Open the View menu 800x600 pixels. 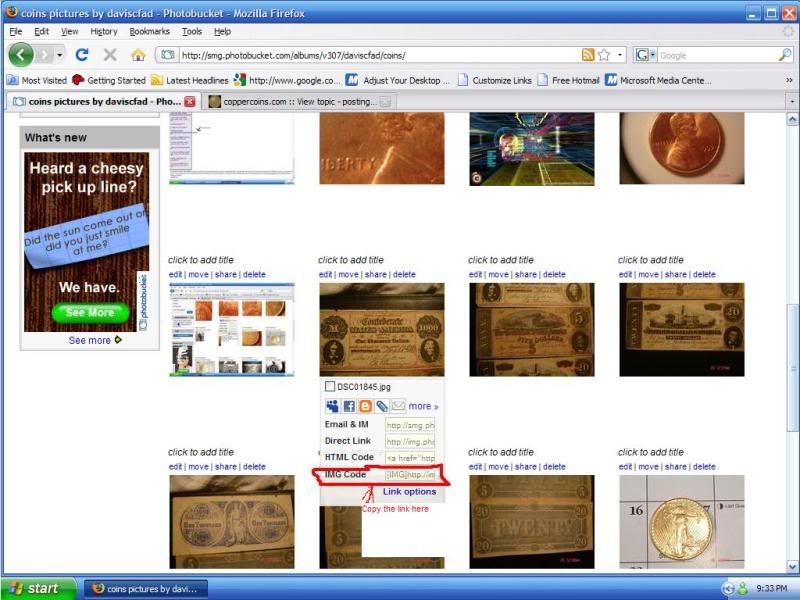[69, 32]
